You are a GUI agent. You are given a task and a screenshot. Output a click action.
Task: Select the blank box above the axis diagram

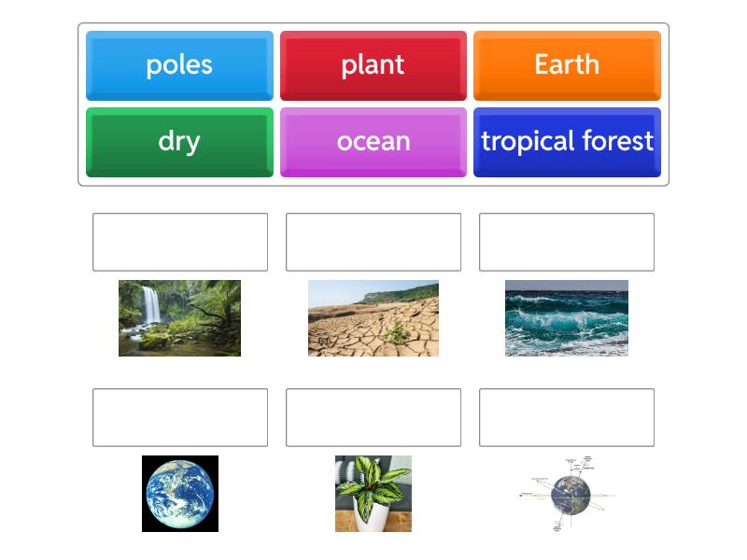pos(567,417)
